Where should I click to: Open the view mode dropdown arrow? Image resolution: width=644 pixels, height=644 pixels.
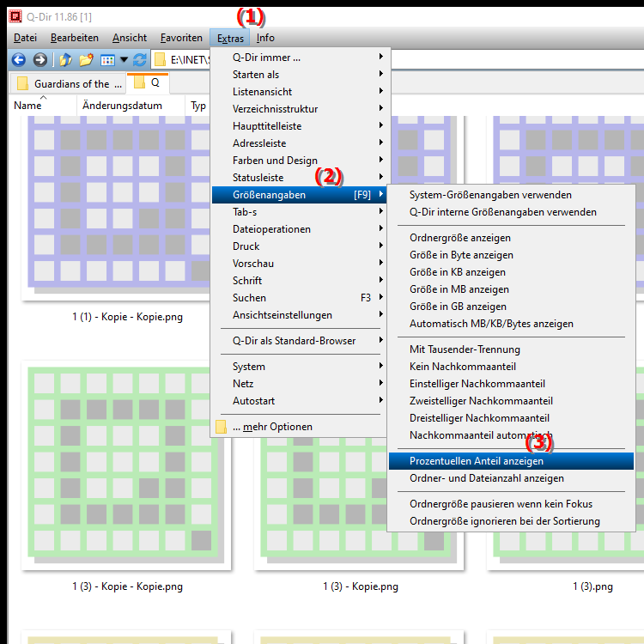(124, 60)
